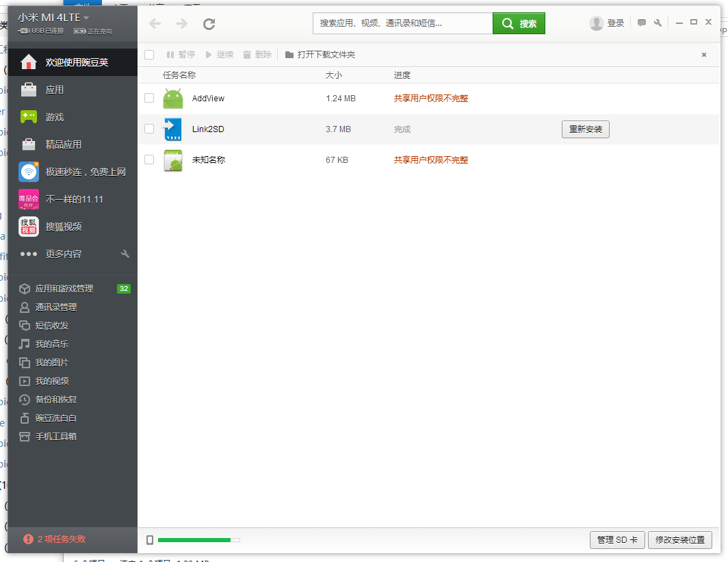Click the Link2SD app icon
728x562 pixels.
click(x=173, y=129)
